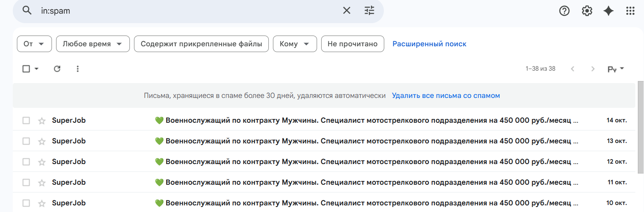The image size is (644, 212).
Task: Refresh the spam message list
Action: 57,69
